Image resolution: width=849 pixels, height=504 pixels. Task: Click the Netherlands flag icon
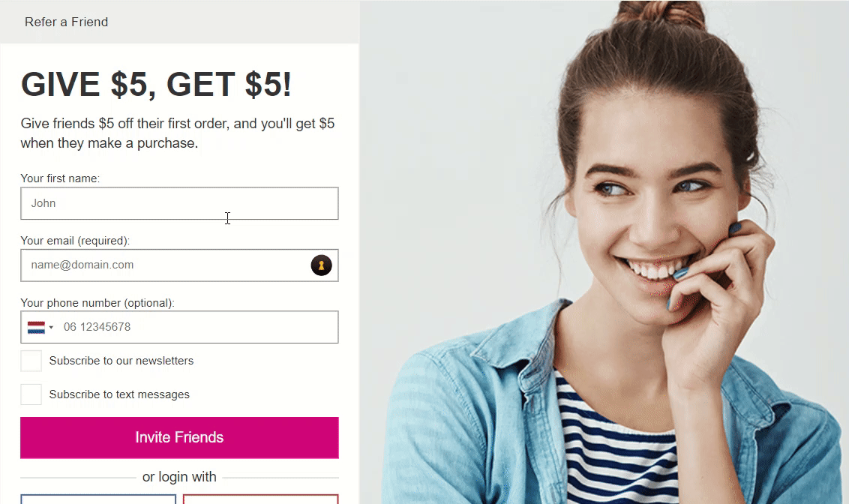click(36, 327)
